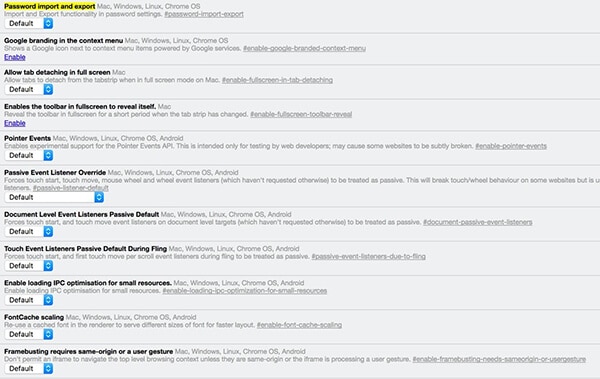Image resolution: width=600 pixels, height=379 pixels.
Task: Open the Pointer Events Default dropdown
Action: (x=29, y=155)
